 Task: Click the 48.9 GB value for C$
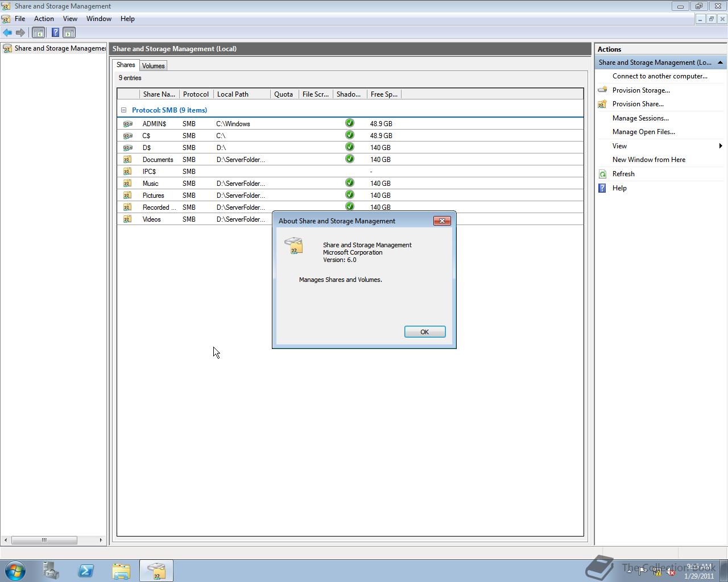pos(381,136)
